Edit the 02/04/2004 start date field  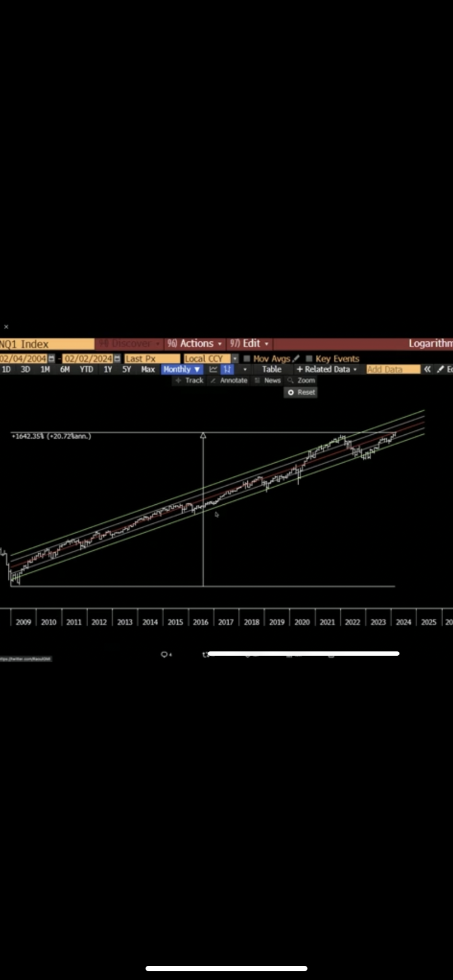(x=23, y=359)
